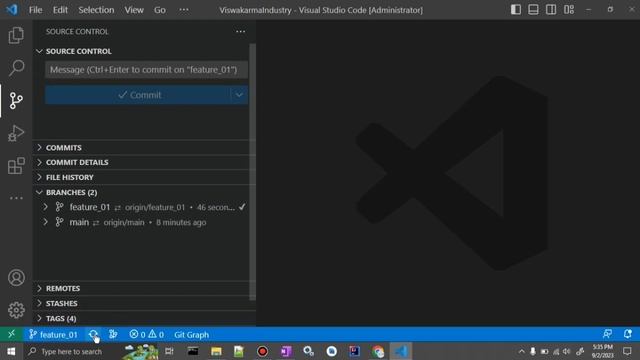
Task: Collapse the SOURCE CONTROL section
Action: click(x=141, y=51)
